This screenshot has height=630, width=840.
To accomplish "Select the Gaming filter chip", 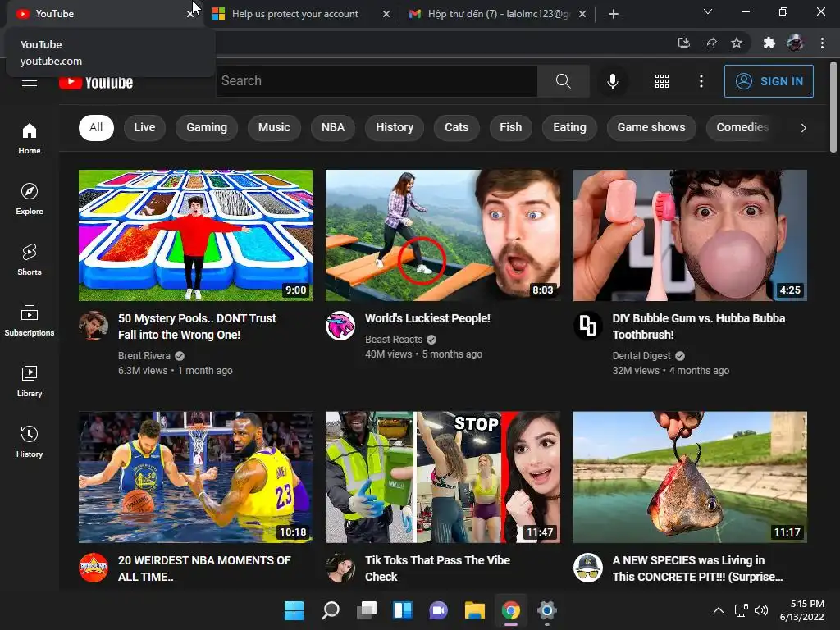I will 206,127.
